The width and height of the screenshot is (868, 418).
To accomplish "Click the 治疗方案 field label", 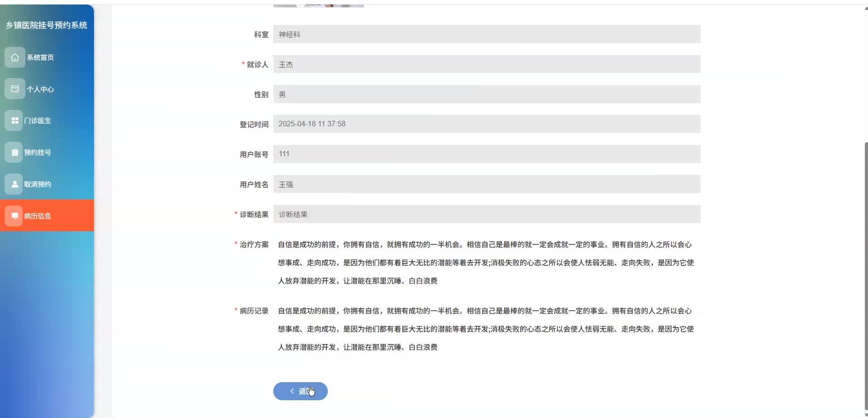I will coord(254,244).
